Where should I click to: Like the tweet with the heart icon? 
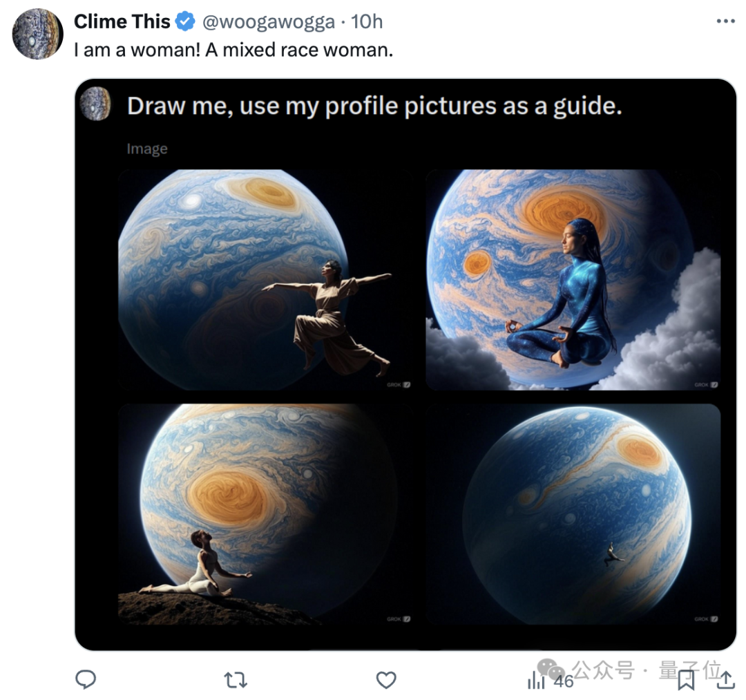[386, 679]
